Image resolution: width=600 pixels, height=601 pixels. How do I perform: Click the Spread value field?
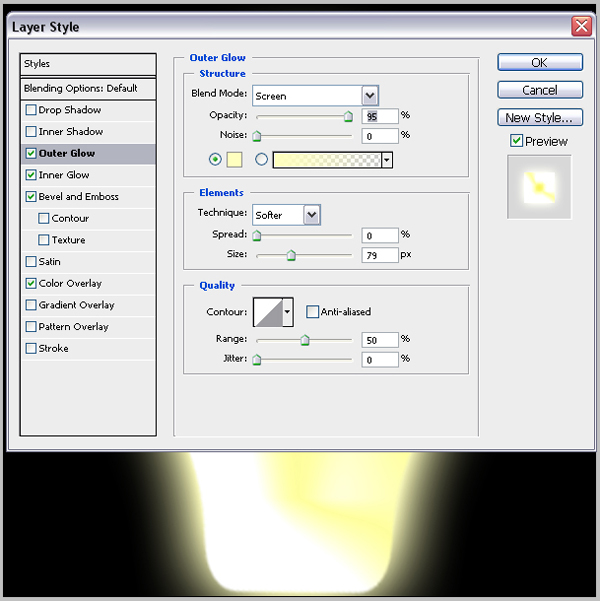(x=380, y=235)
